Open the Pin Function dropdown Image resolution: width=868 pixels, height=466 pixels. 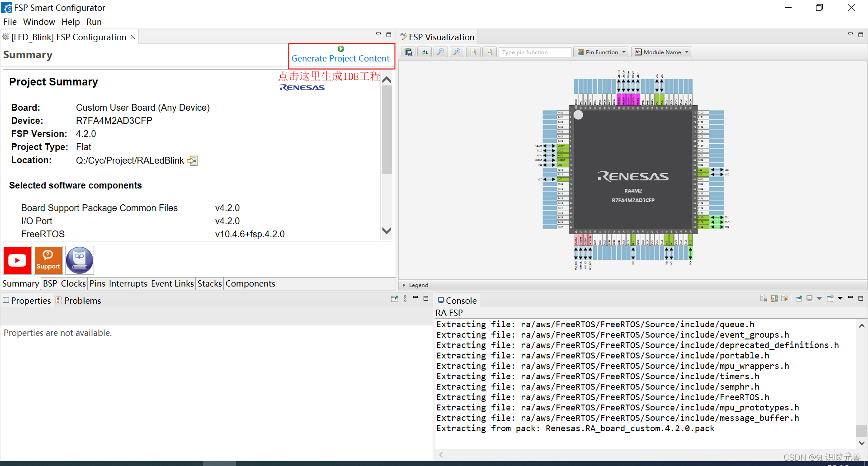pos(602,52)
